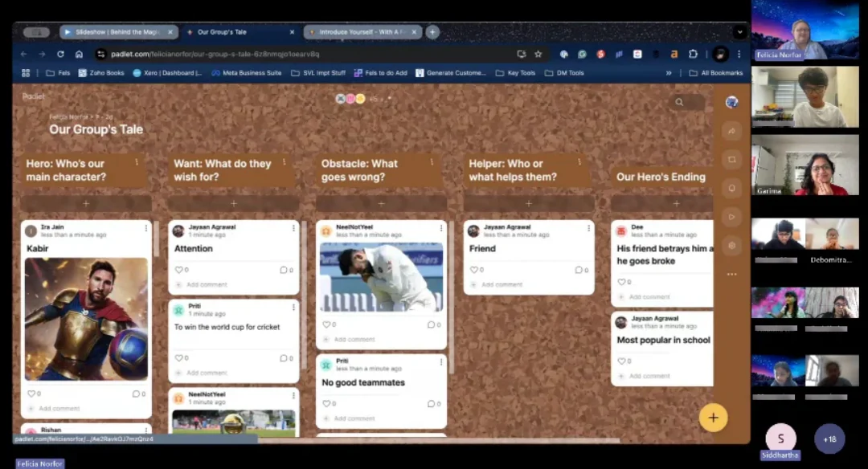Screen dimensions: 868x469
Task: Click the yellow plus add-post button
Action: [x=713, y=418]
